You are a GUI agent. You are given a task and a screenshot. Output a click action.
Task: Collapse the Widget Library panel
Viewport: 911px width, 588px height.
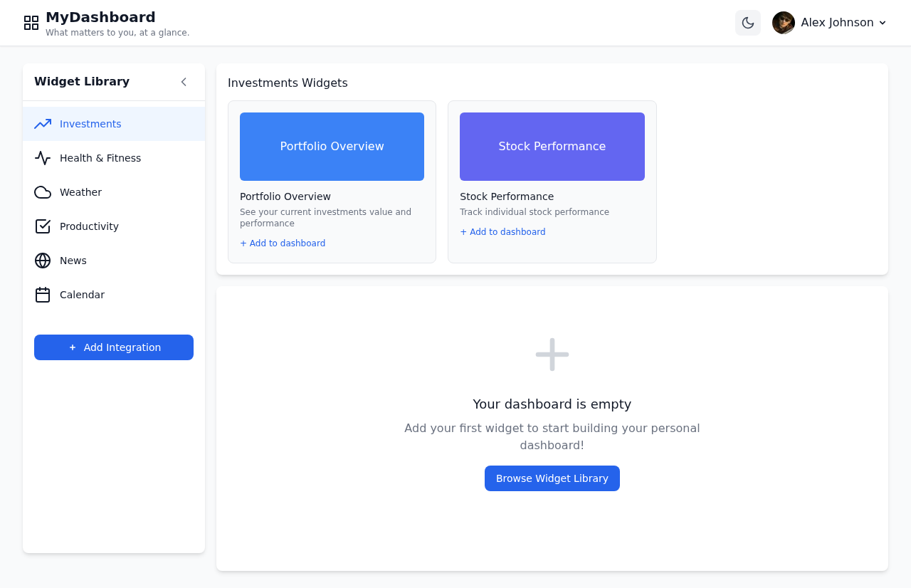[x=183, y=82]
